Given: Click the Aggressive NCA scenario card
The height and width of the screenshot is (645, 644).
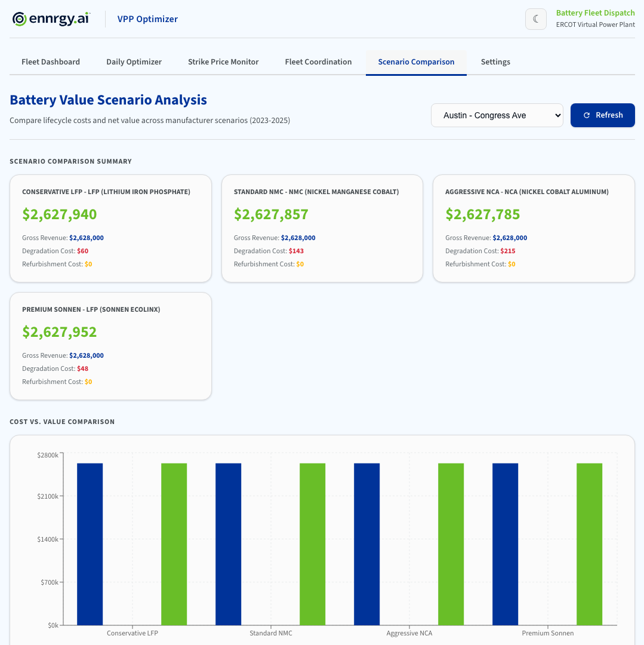Looking at the screenshot, I should click(x=534, y=228).
